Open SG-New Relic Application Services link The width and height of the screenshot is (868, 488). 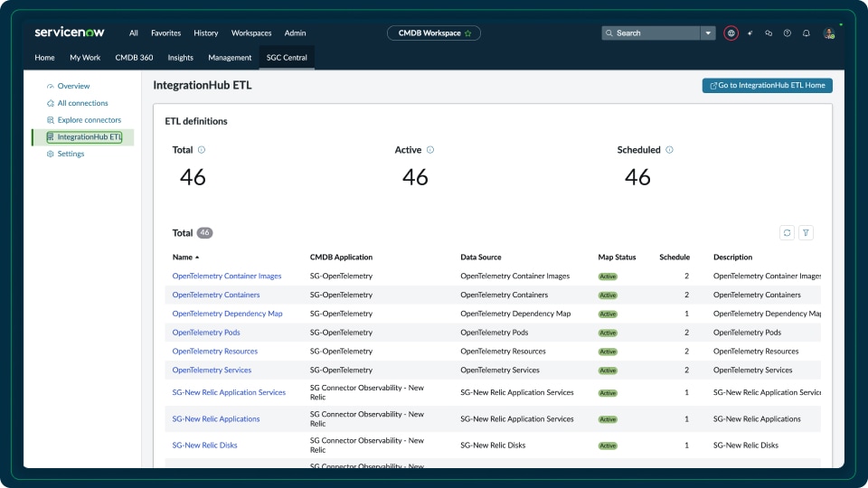[x=229, y=392]
